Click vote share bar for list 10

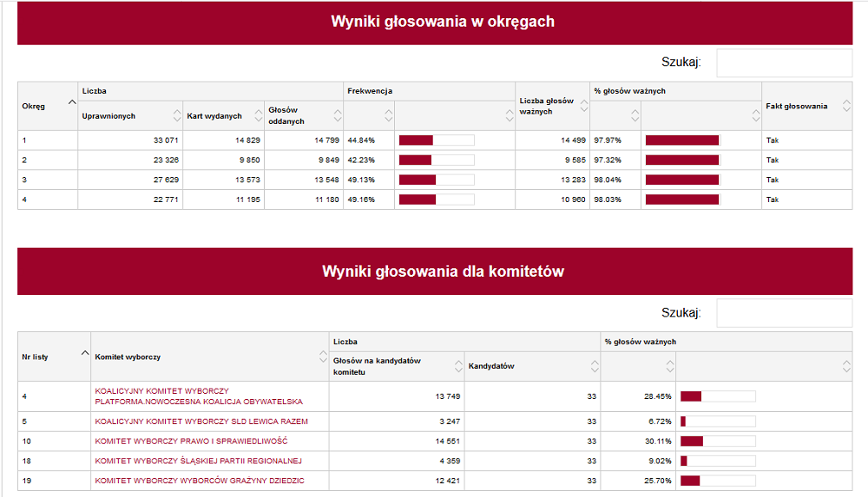click(x=717, y=441)
